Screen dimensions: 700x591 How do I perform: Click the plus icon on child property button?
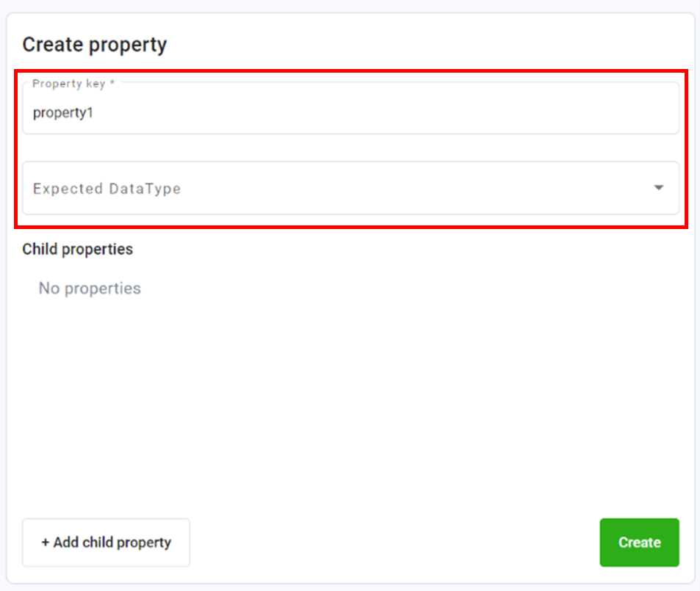click(44, 543)
